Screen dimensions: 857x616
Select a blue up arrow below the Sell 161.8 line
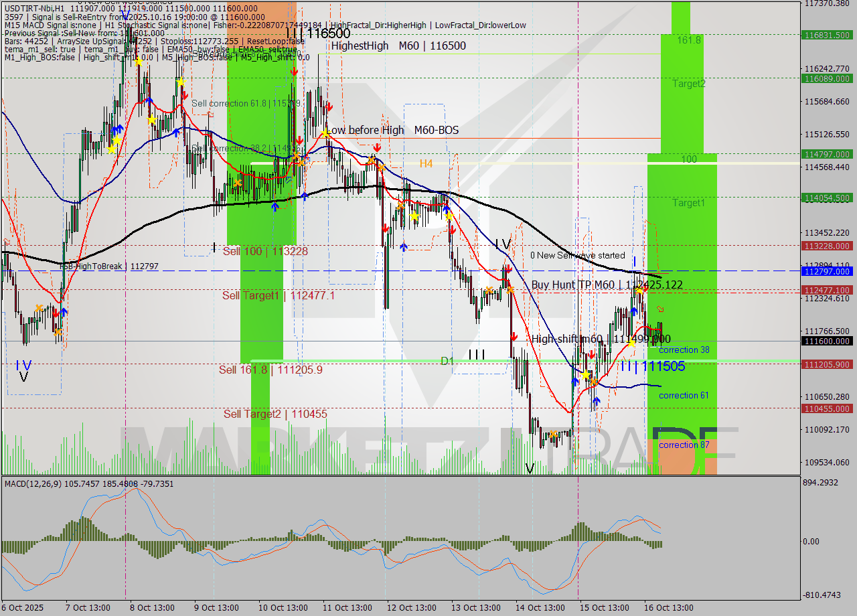[x=576, y=381]
